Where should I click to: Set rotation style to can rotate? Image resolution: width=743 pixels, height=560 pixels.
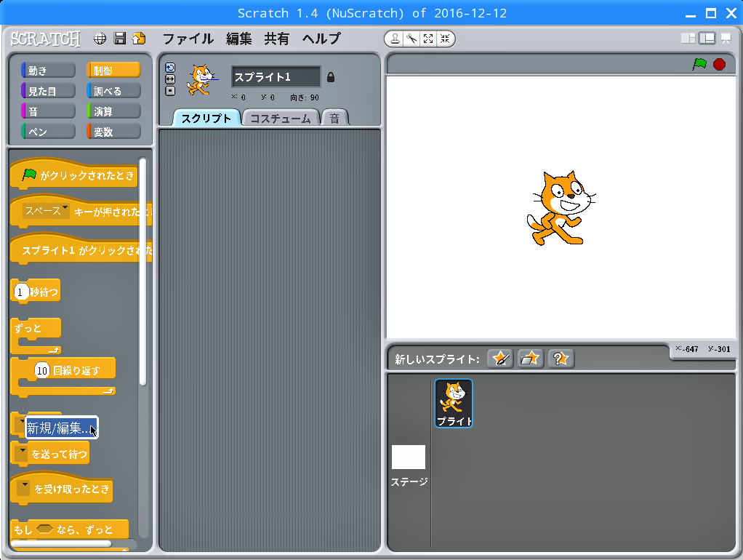point(170,68)
